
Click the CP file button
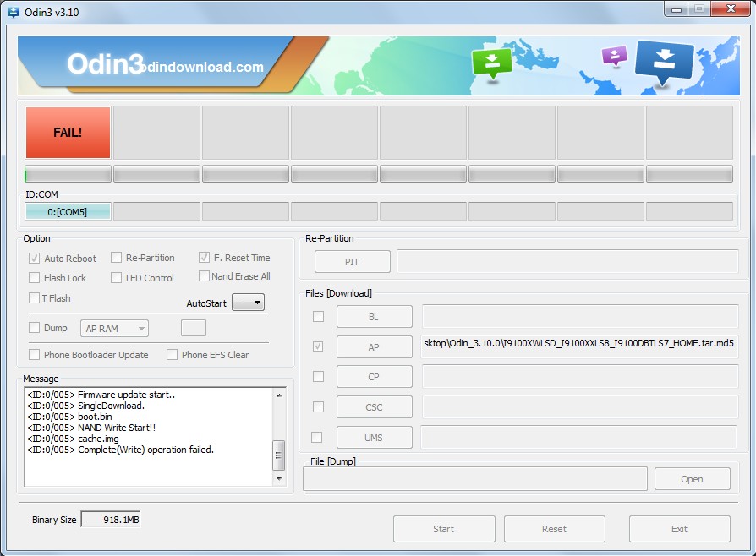[x=374, y=377]
